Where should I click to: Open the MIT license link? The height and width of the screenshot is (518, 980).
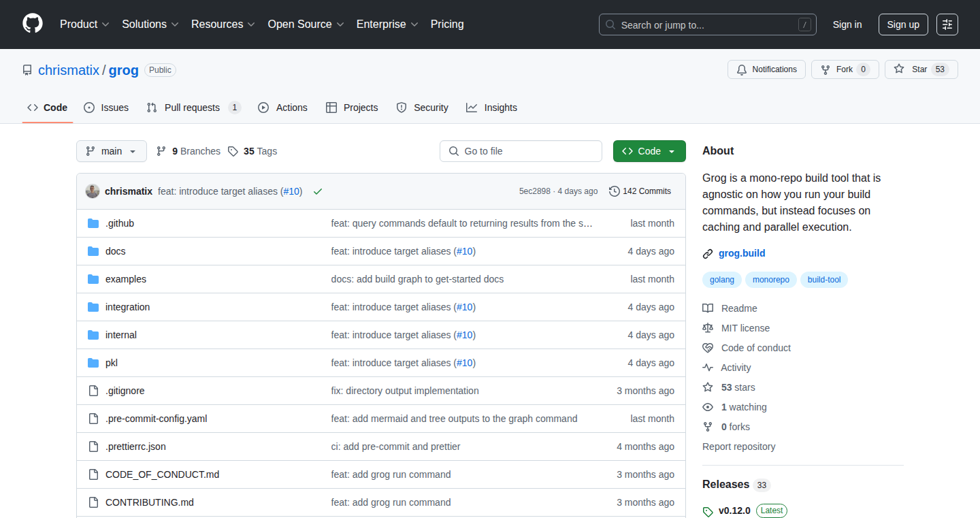pos(736,328)
